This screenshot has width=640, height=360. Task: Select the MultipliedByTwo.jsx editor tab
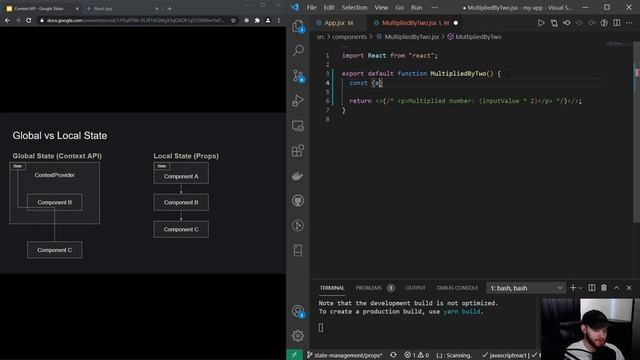416,23
